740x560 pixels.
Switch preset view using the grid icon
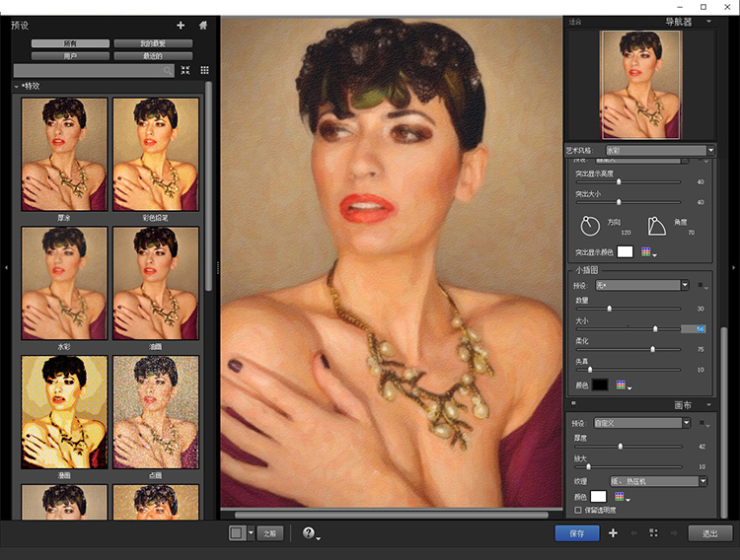(204, 70)
